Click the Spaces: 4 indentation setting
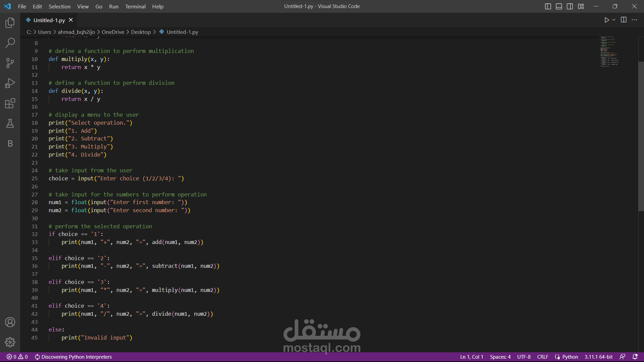Image resolution: width=644 pixels, height=362 pixels. 500,357
